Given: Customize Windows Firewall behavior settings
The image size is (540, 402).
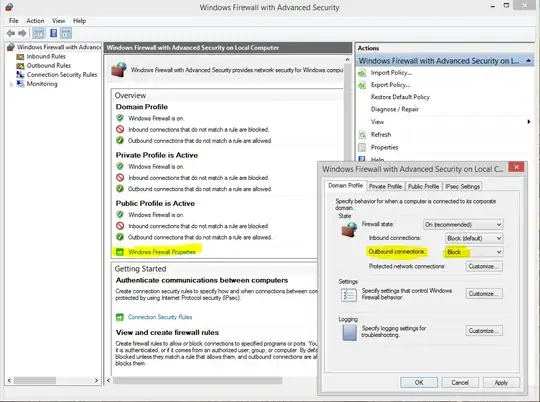Looking at the screenshot, I should pos(484,294).
